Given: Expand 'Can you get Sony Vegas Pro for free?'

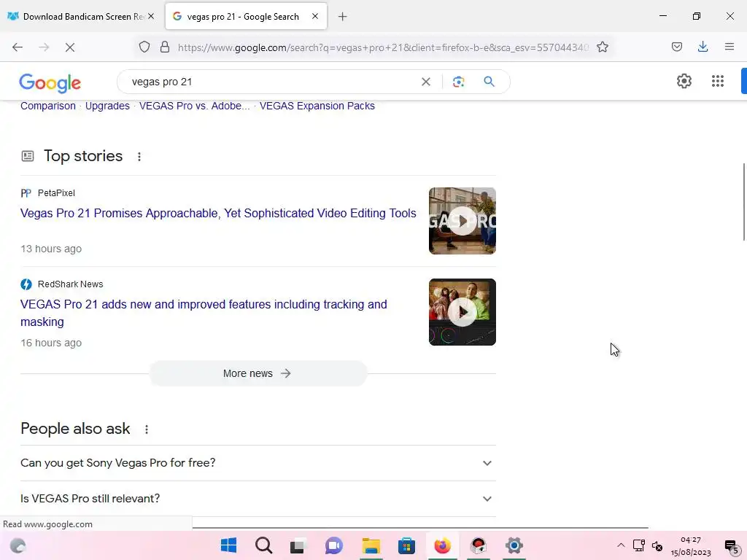Looking at the screenshot, I should point(258,463).
